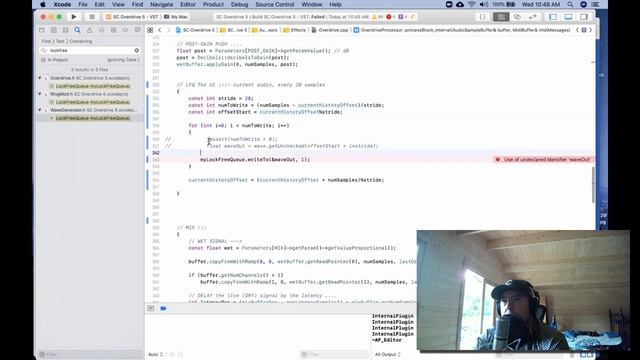Viewport: 640px width, 360px height.
Task: Select the Standard editor button
Action: coord(501,17)
